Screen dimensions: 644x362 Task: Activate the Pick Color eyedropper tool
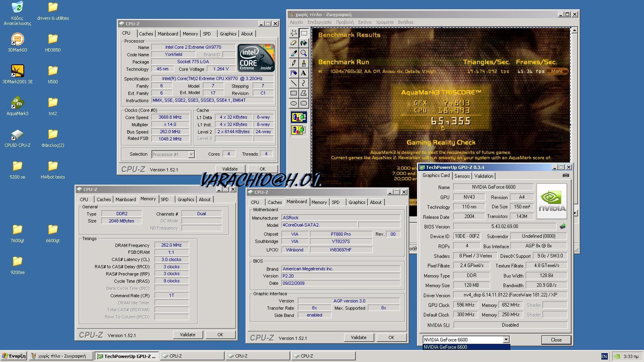294,53
